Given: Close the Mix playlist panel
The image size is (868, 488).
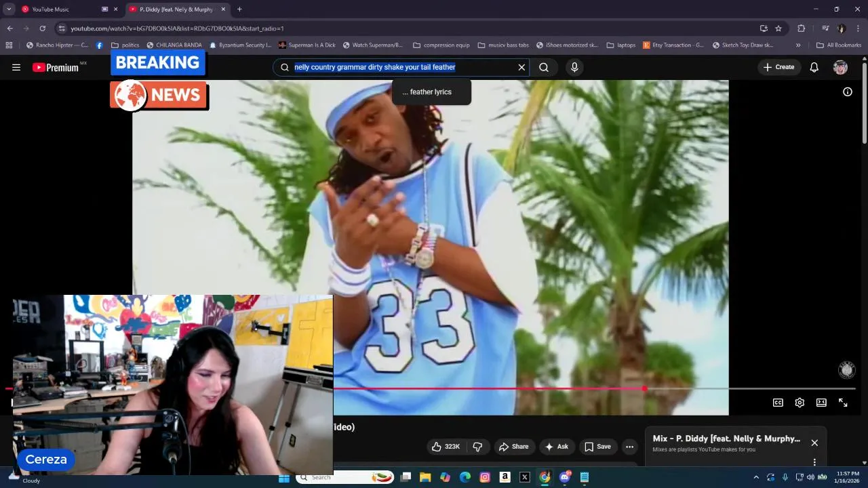Looking at the screenshot, I should [x=814, y=443].
